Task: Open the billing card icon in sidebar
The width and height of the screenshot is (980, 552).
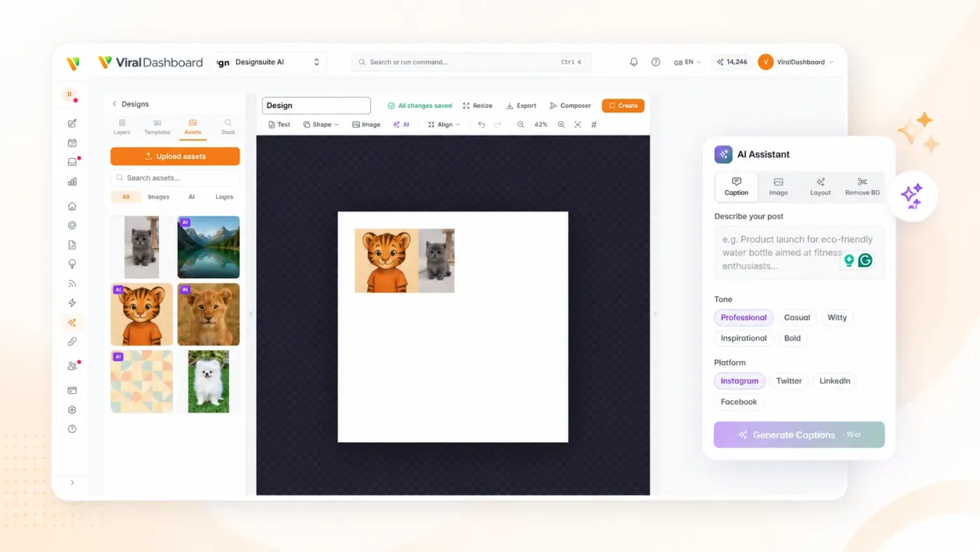Action: [x=72, y=390]
